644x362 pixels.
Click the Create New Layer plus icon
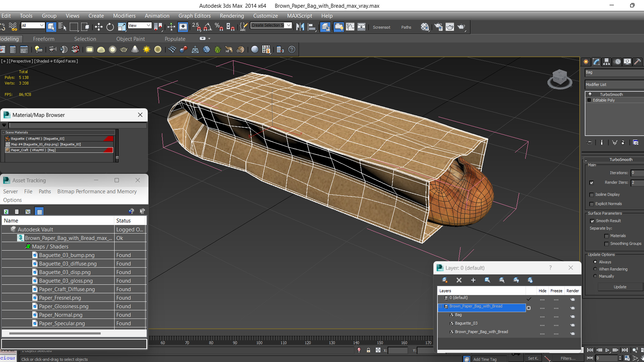(473, 280)
